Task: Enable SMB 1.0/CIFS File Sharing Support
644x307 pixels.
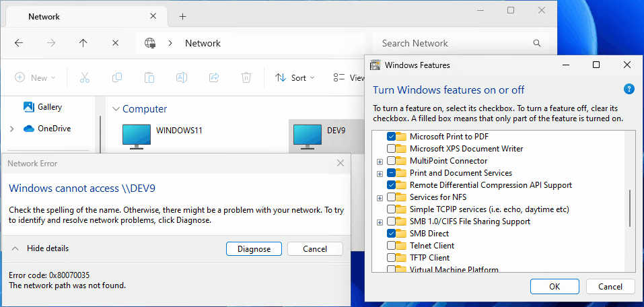Action: [x=391, y=221]
